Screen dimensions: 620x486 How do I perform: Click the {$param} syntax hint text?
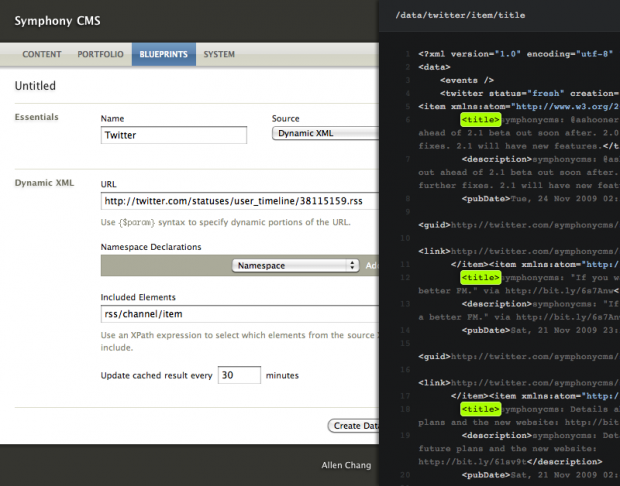click(225, 222)
